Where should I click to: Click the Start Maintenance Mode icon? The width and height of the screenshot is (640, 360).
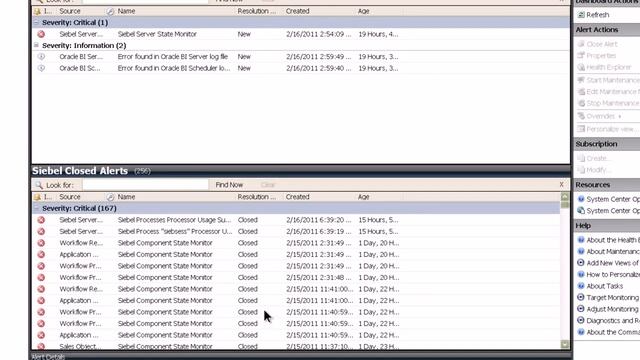pyautogui.click(x=581, y=80)
